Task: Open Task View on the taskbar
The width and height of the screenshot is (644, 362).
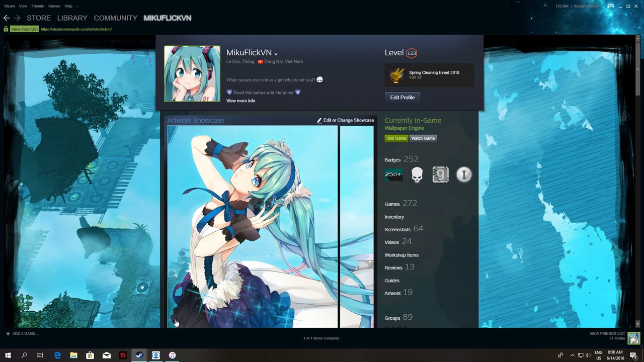Action: click(40, 355)
